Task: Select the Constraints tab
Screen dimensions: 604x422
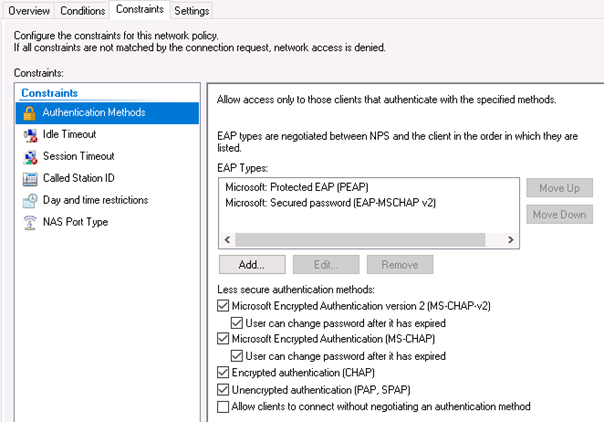Action: coord(140,9)
